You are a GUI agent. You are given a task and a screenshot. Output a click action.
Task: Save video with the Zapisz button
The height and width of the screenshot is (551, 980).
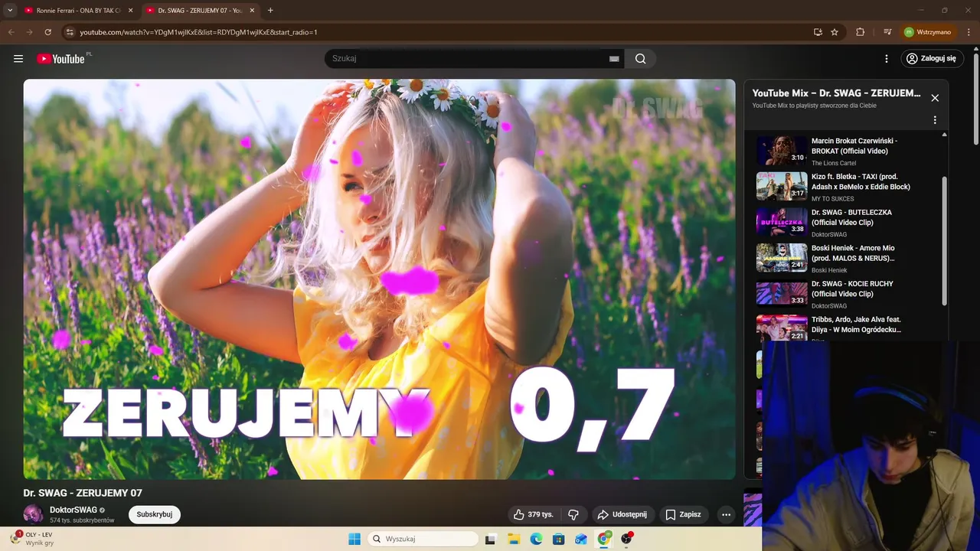pyautogui.click(x=683, y=514)
